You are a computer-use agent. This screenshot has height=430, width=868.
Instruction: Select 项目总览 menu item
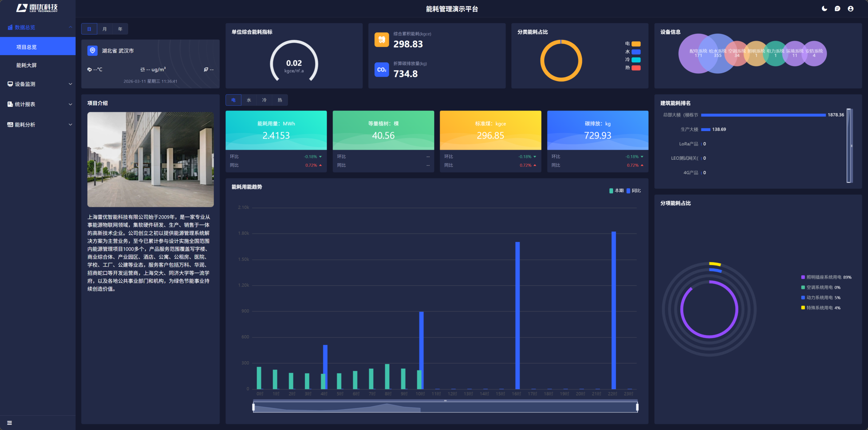coord(26,47)
